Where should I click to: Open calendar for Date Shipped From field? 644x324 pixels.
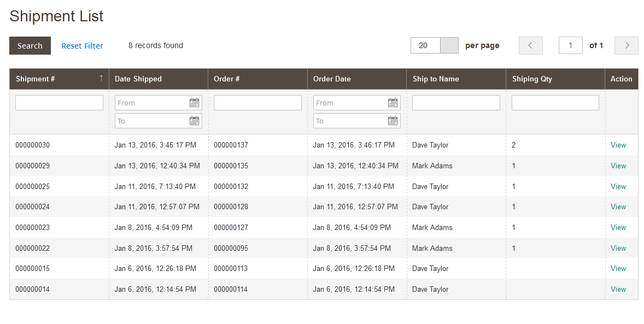(194, 103)
